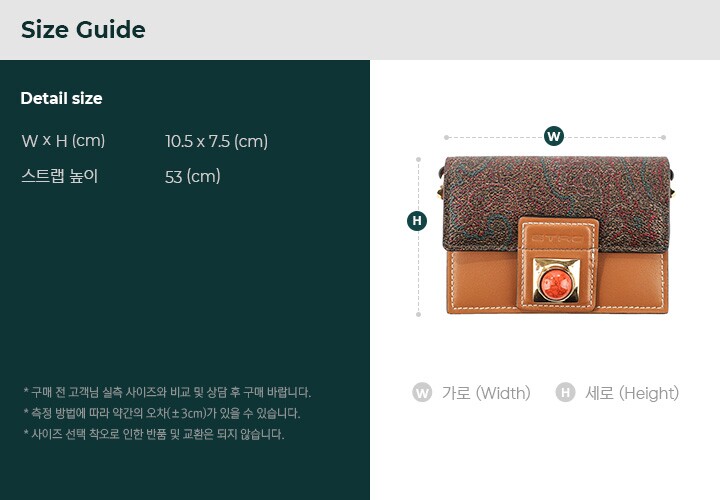Click the gray H legend icon
Image resolution: width=720 pixels, height=500 pixels.
pos(565,393)
